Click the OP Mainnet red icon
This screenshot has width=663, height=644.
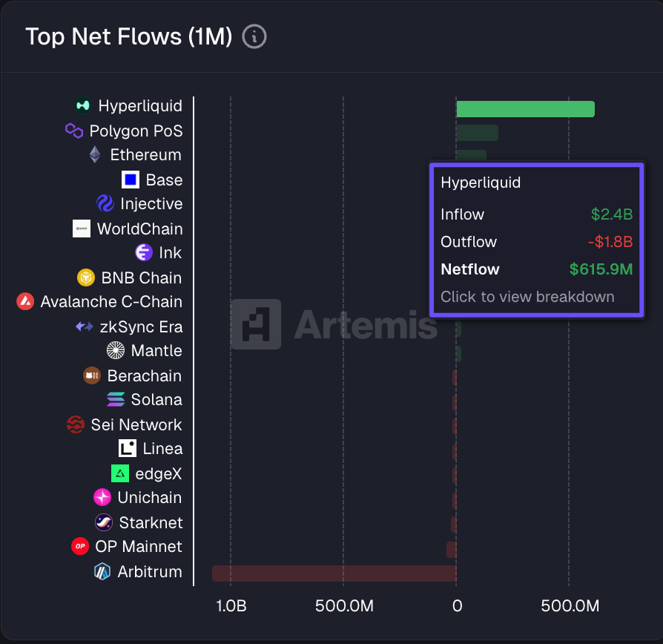tap(80, 547)
